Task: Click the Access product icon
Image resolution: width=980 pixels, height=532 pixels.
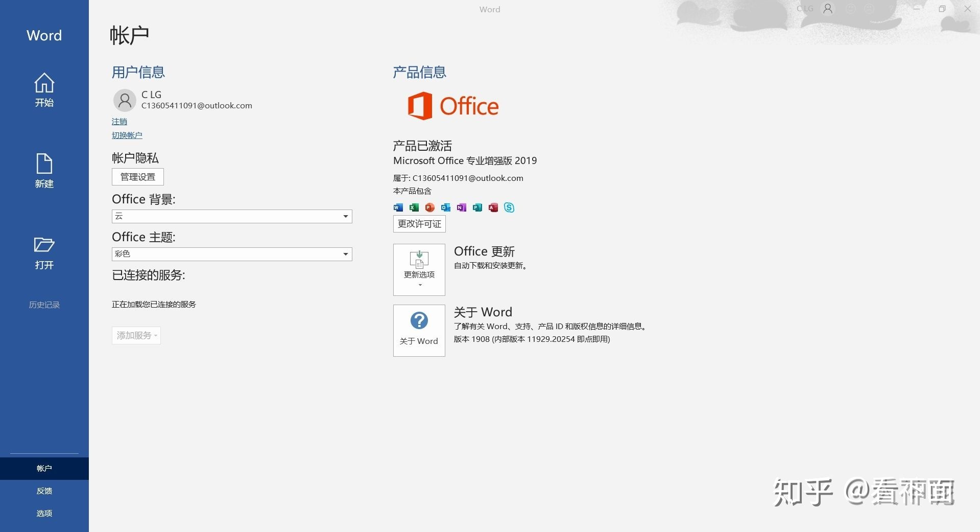Action: coord(493,207)
